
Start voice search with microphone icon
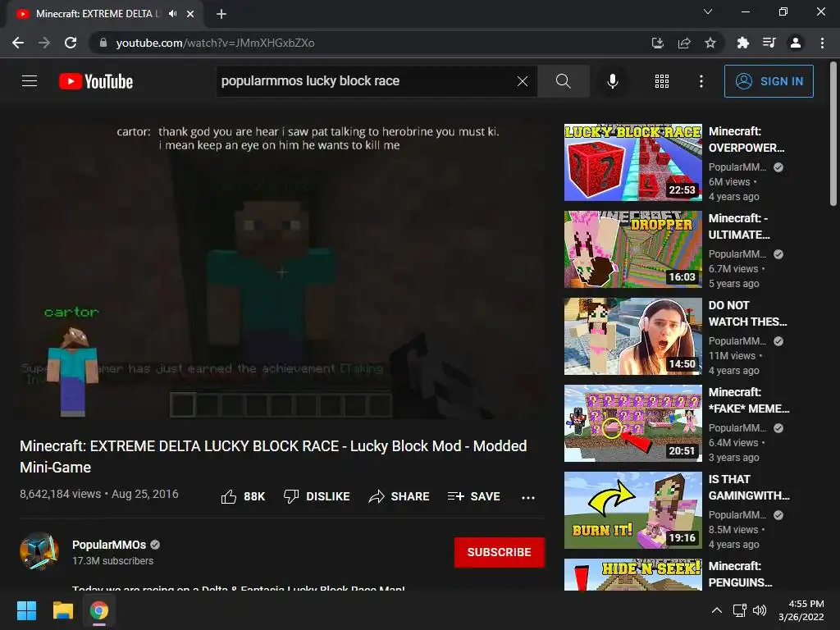tap(612, 81)
